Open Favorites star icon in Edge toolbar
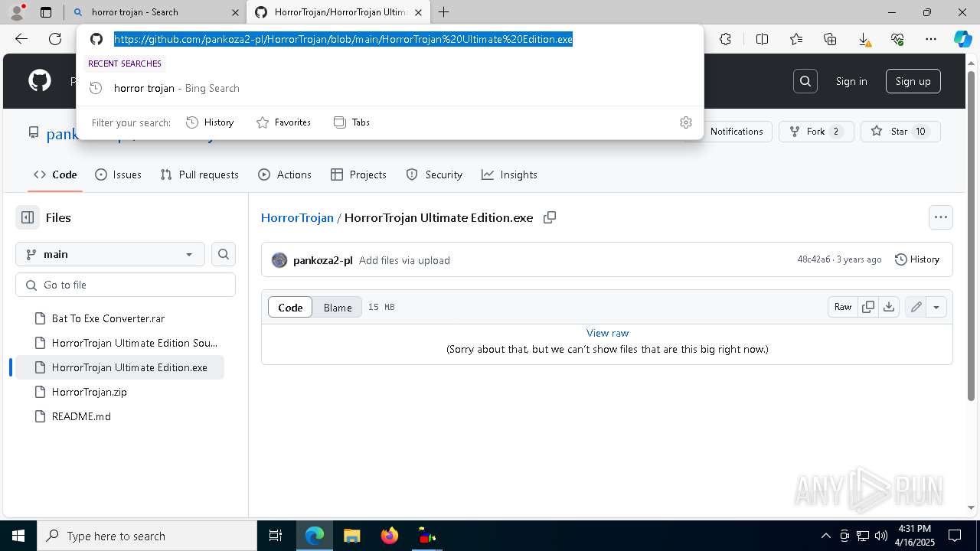 pyautogui.click(x=796, y=39)
